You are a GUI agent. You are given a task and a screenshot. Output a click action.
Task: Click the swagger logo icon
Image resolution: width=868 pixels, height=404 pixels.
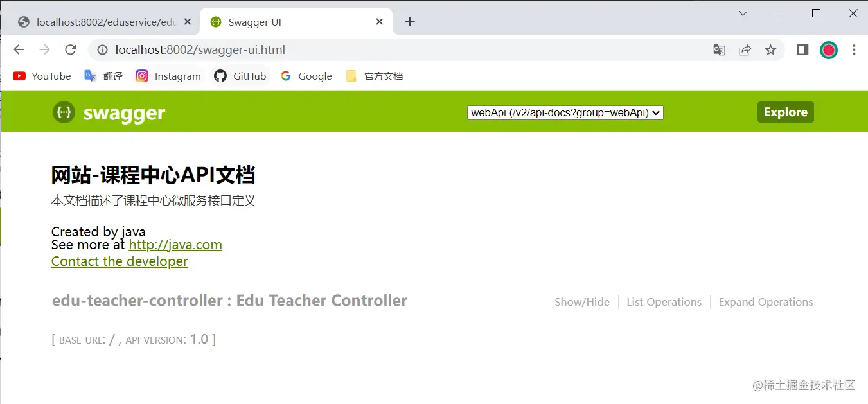tap(64, 112)
